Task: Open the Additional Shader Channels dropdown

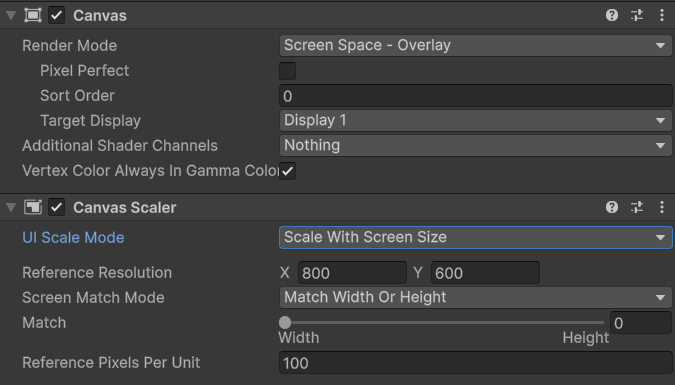Action: coord(475,146)
